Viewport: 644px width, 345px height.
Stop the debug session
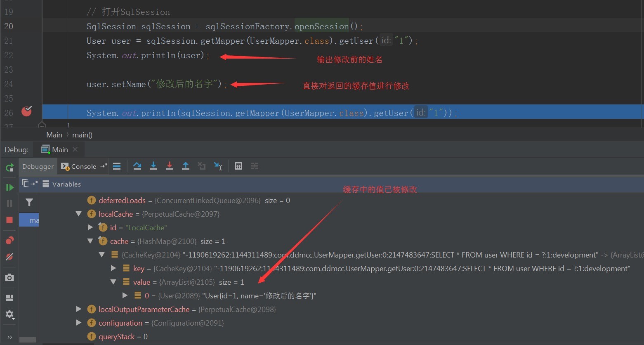click(x=9, y=220)
